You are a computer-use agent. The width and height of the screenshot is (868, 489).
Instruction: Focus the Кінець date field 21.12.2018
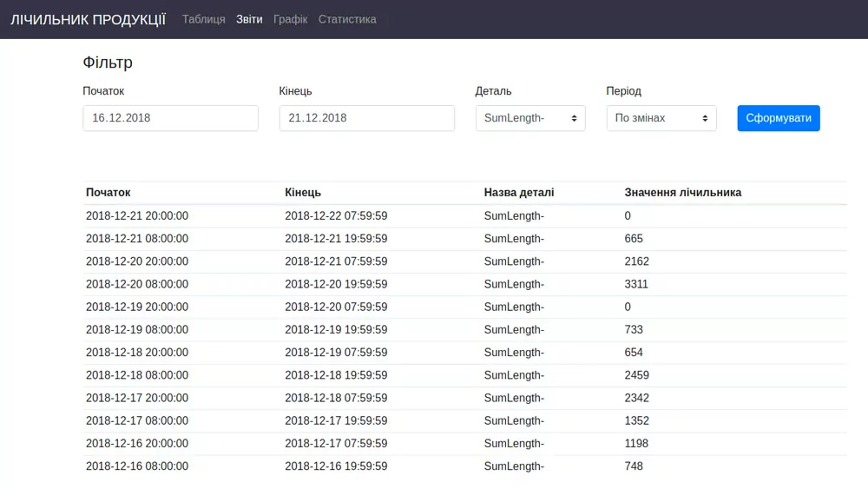(367, 118)
